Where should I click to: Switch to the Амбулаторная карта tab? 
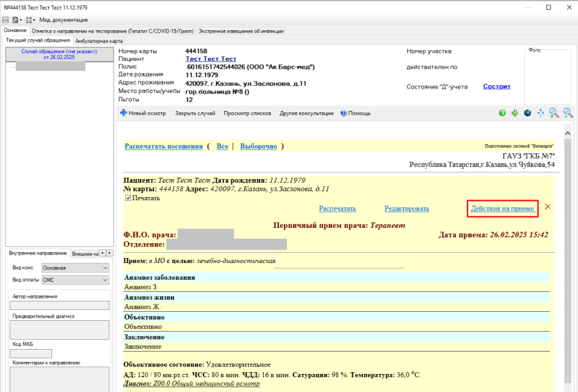[x=99, y=40]
